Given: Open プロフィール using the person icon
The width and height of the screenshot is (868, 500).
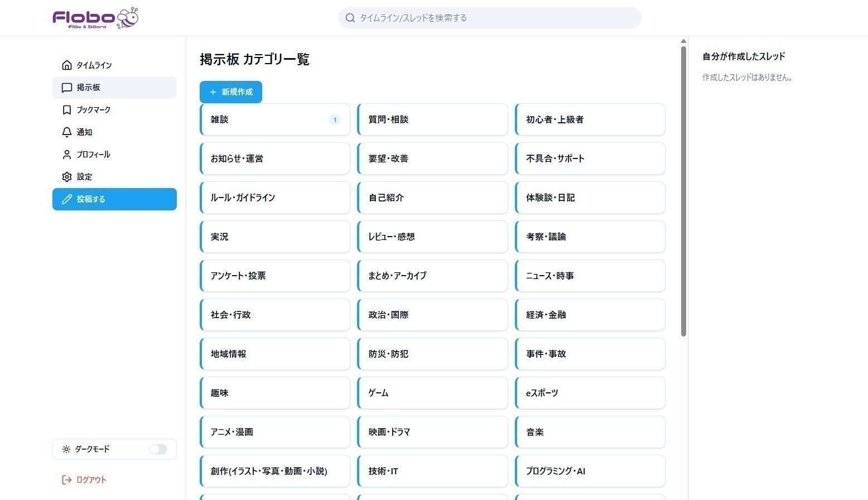Looking at the screenshot, I should pos(66,154).
